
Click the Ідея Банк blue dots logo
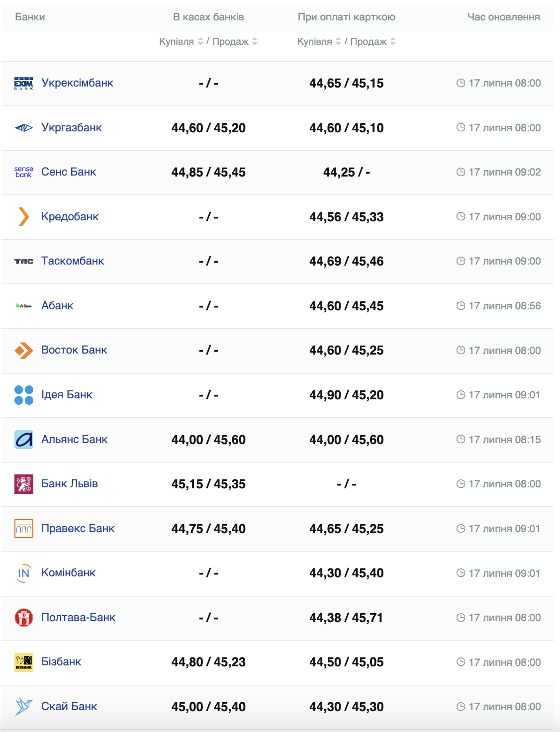(24, 395)
